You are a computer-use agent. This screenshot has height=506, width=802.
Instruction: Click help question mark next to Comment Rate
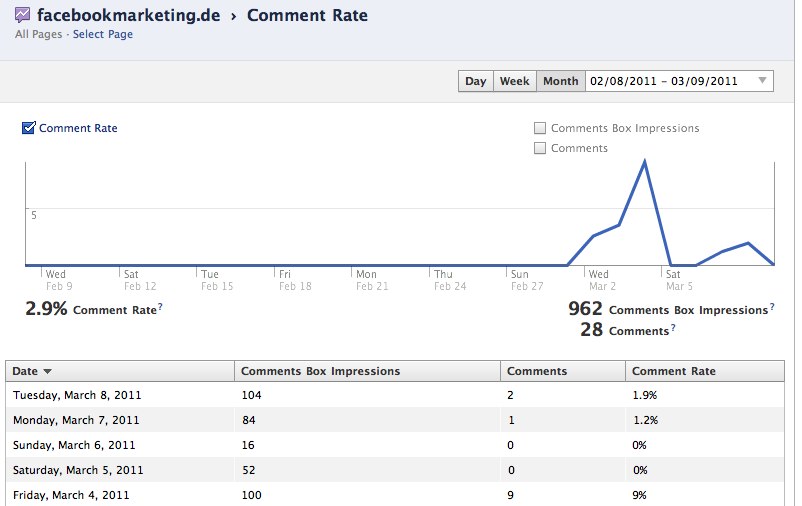click(x=160, y=308)
